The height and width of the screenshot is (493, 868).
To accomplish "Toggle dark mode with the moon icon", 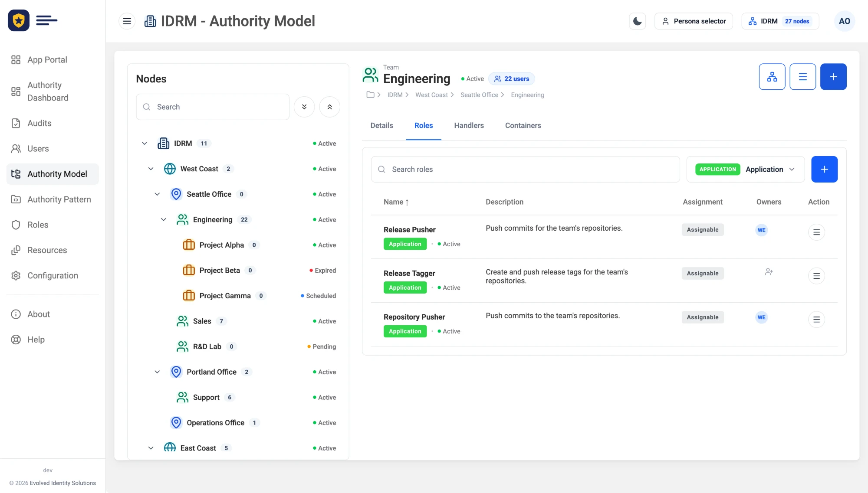I will pyautogui.click(x=637, y=21).
